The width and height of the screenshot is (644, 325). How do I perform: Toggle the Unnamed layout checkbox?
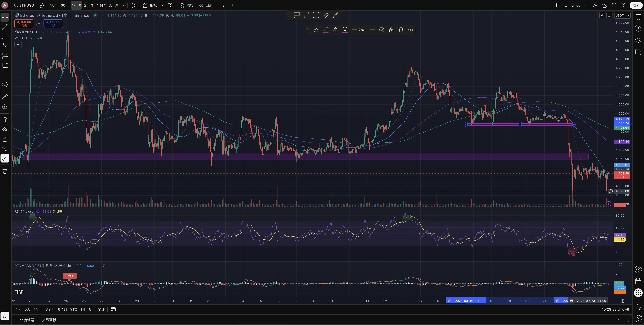[x=559, y=5]
